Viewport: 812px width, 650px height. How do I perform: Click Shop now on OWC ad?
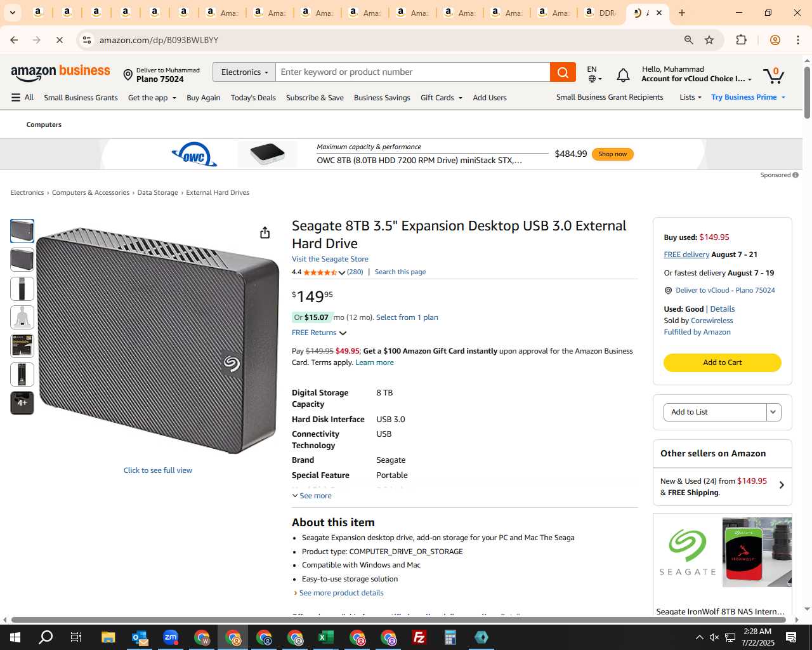(612, 154)
